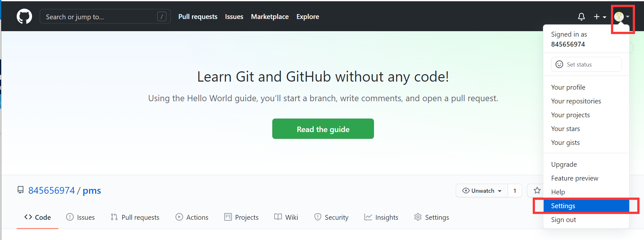
Task: Choose Settings in user dropdown menu
Action: click(x=586, y=206)
